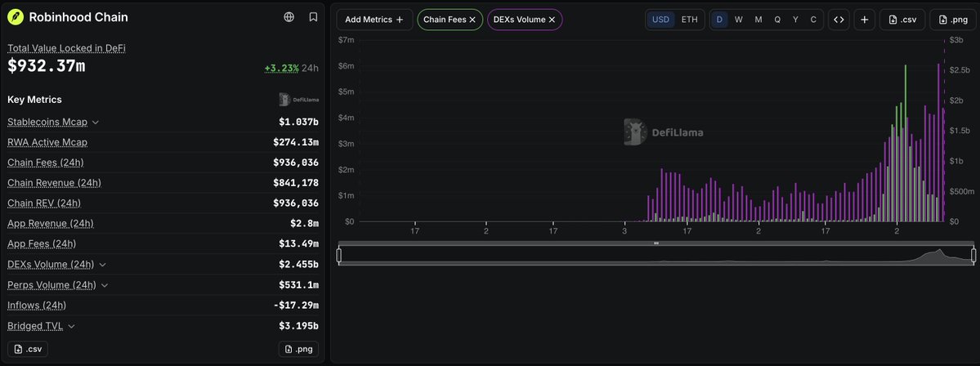
Task: Click the Chain Revenue (24h) label
Action: [55, 183]
